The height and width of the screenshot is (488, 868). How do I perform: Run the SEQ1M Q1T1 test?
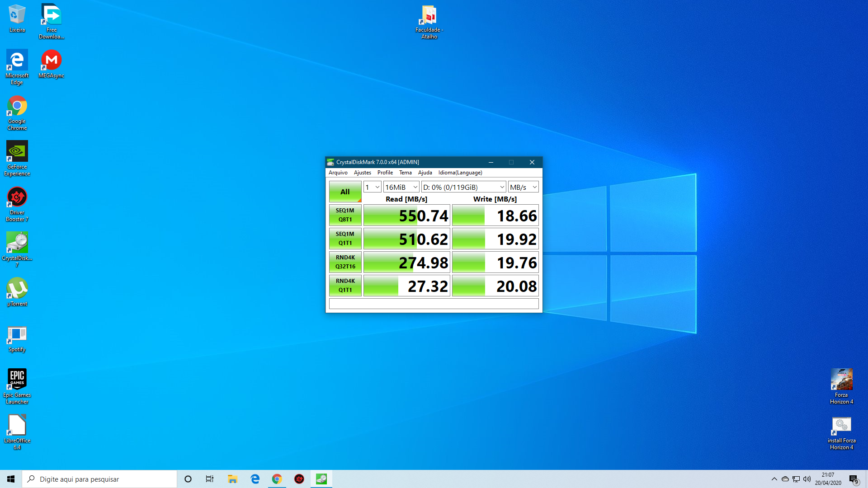coord(345,239)
